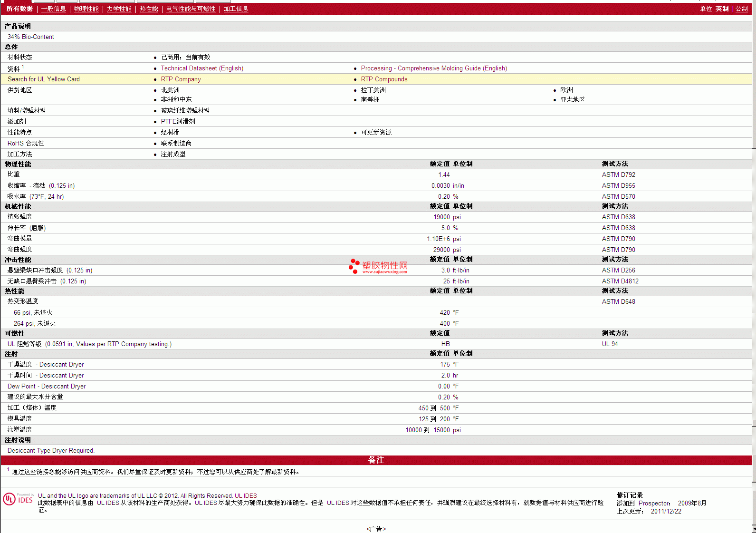Click the 北美洲 availability entry
This screenshot has height=533, width=756.
[x=170, y=90]
